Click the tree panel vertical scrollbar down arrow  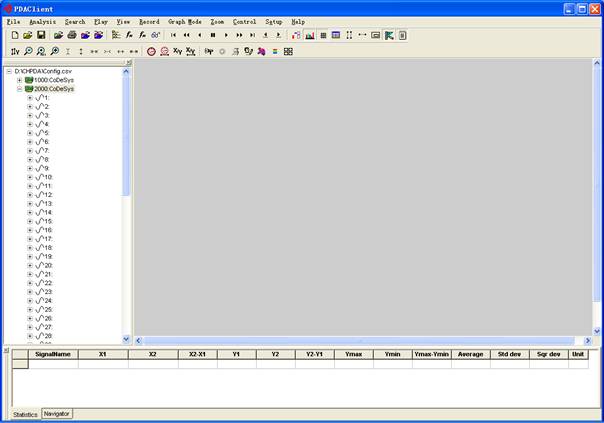[x=126, y=338]
